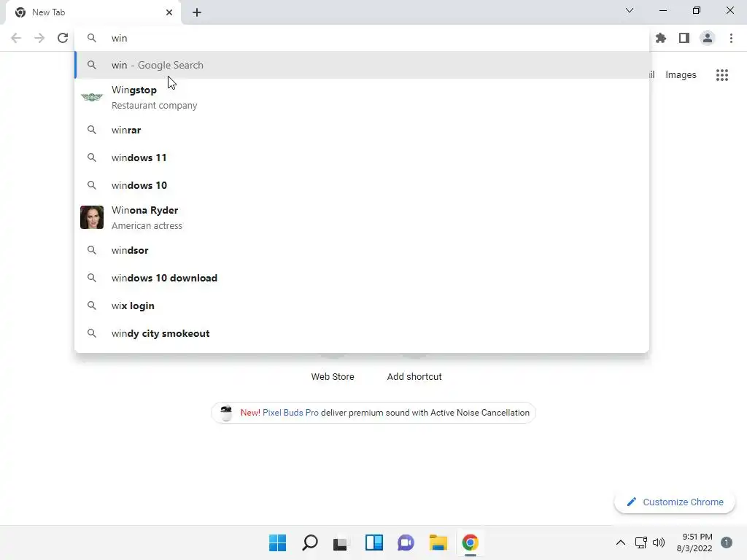The width and height of the screenshot is (747, 560).
Task: Click the address bar containing win
Action: click(362, 38)
